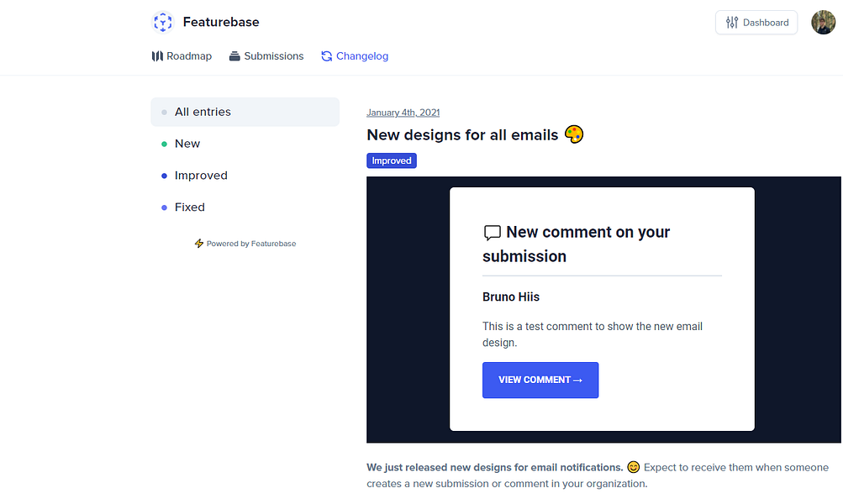Click the lightning bolt next to Powered by Featurebase
Screen dimensions: 843x504
[x=198, y=244]
